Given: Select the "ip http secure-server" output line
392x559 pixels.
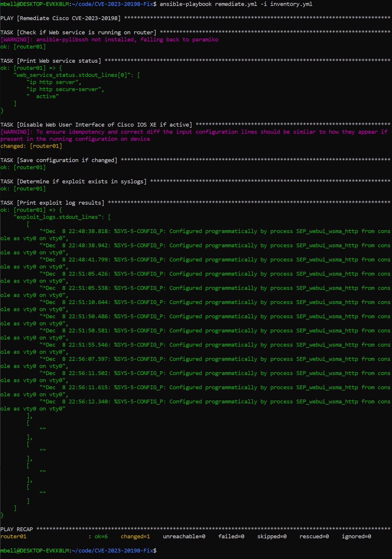Looking at the screenshot, I should (x=65, y=89).
